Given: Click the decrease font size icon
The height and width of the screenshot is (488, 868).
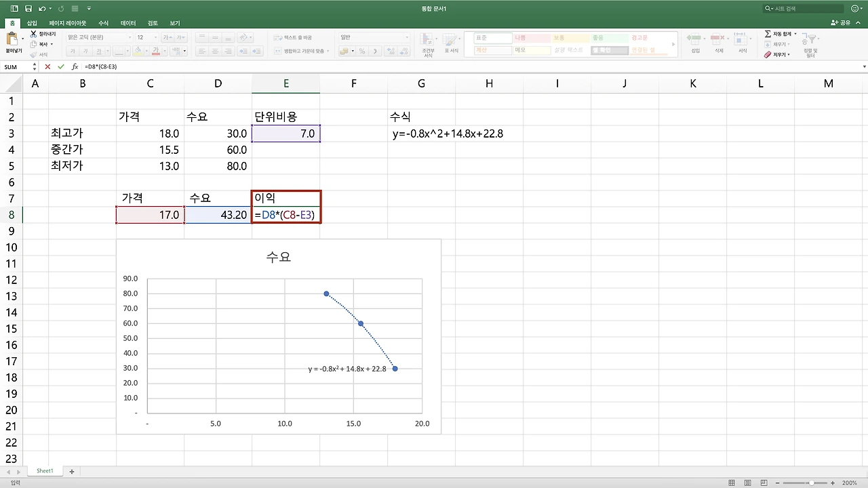Looking at the screenshot, I should [180, 38].
